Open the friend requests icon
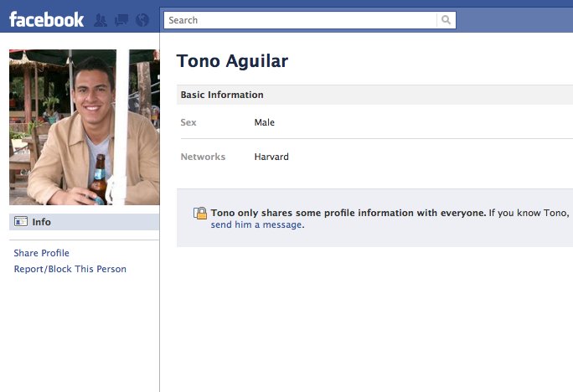The height and width of the screenshot is (392, 573). pyautogui.click(x=101, y=20)
